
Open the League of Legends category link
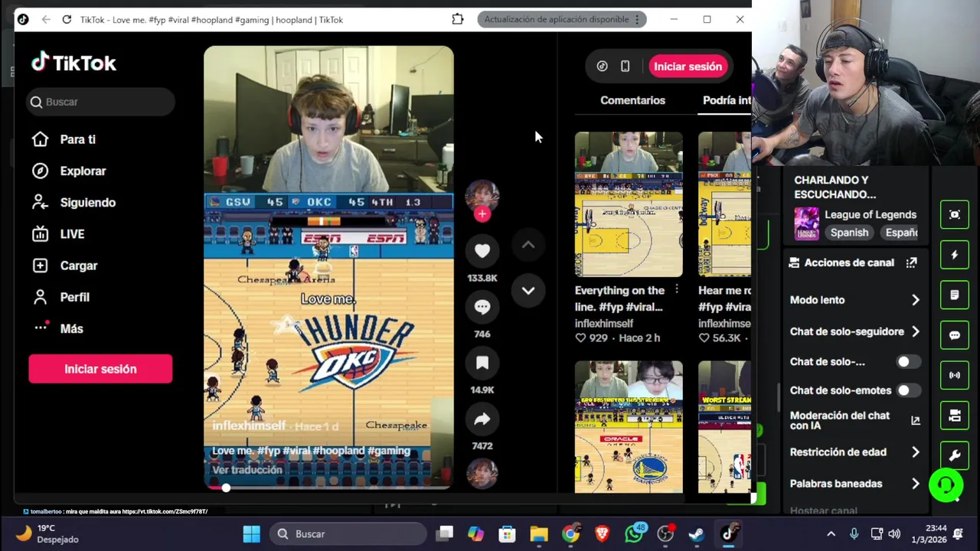tap(871, 215)
